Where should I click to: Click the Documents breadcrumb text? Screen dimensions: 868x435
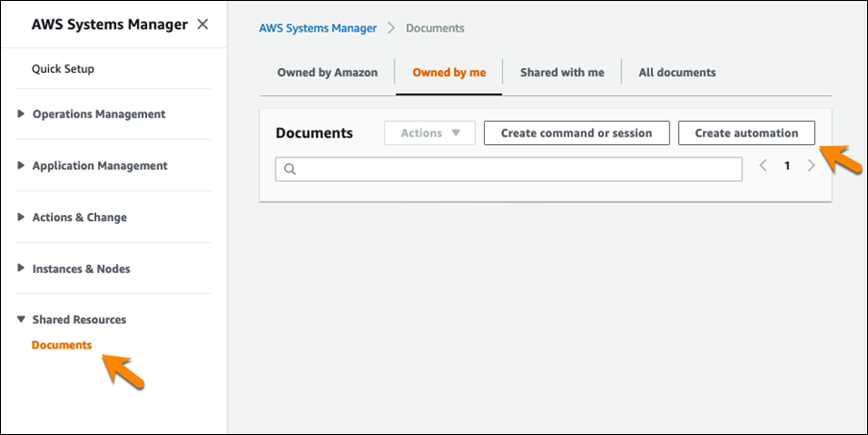pos(435,28)
